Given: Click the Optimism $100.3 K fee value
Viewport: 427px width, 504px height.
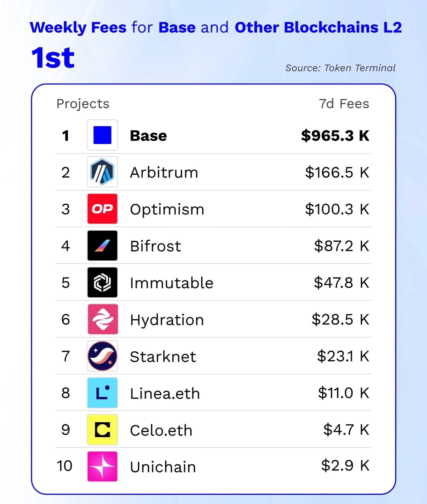Looking at the screenshot, I should [x=337, y=209].
